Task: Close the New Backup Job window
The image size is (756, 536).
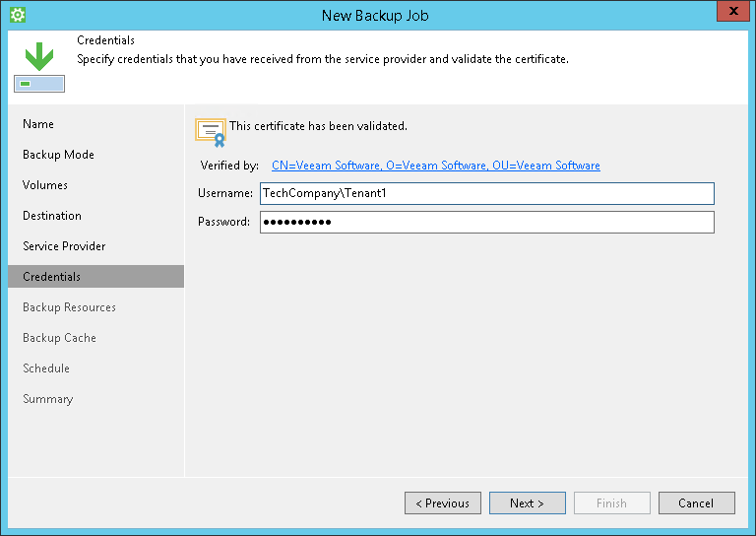Action: point(730,13)
